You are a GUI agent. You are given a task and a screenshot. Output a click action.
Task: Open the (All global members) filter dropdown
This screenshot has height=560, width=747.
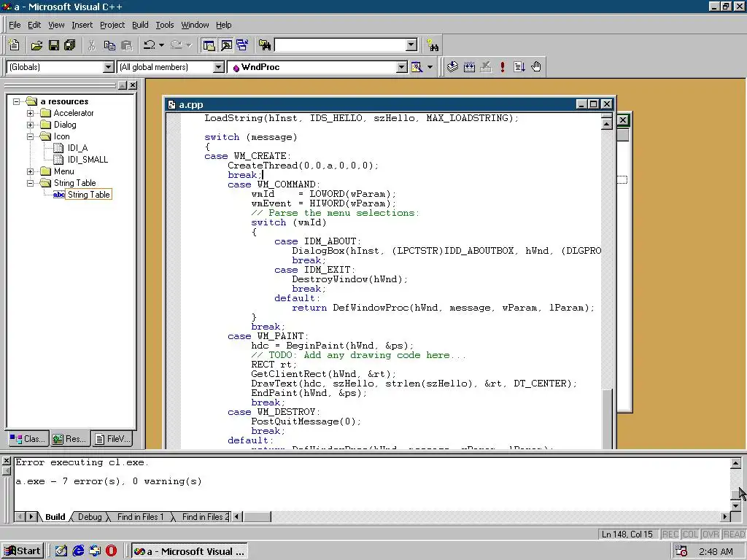(219, 67)
